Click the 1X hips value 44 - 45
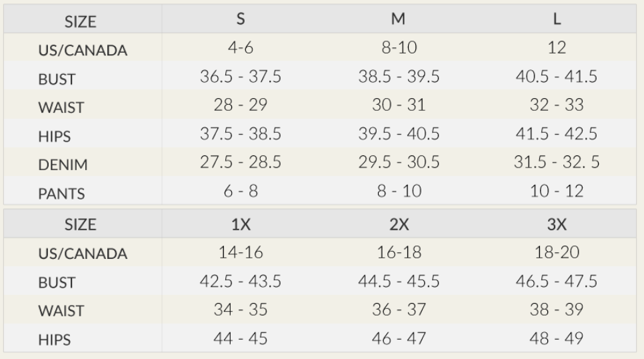 [241, 338]
